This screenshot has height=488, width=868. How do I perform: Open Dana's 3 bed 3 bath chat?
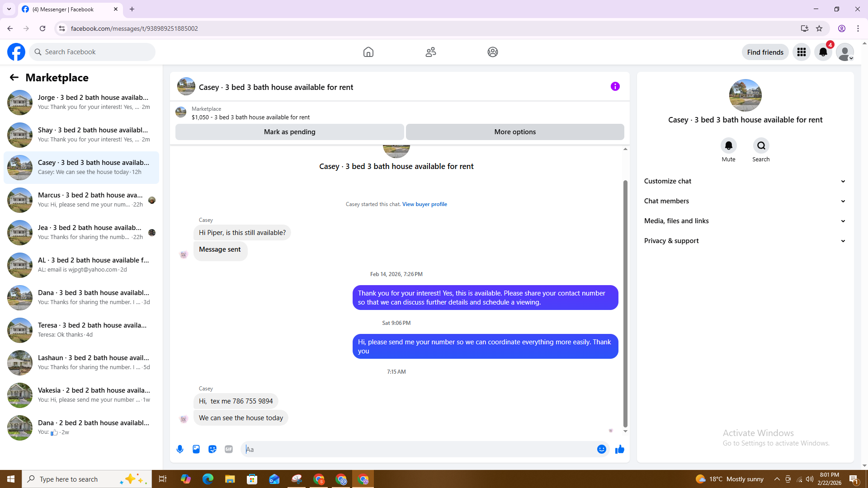pos(81,298)
